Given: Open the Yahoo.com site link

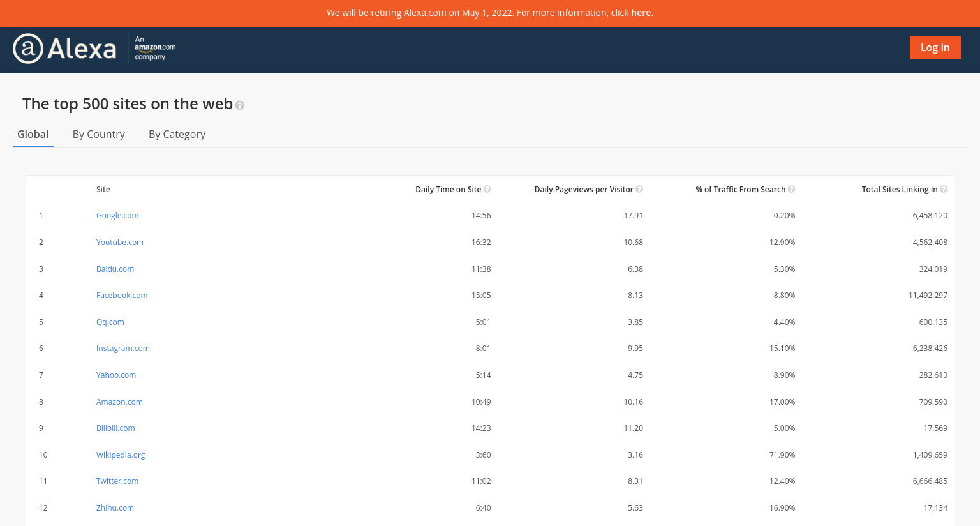Looking at the screenshot, I should tap(116, 375).
